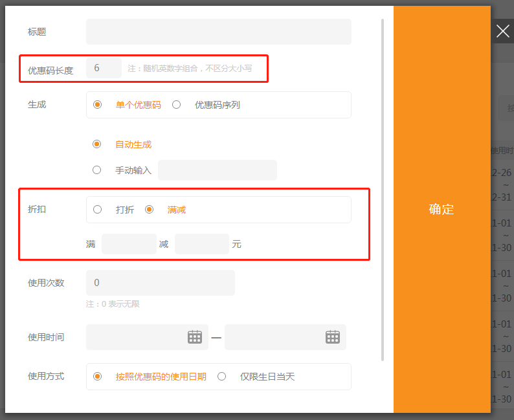Click the 减 deduction amount field

click(201, 244)
